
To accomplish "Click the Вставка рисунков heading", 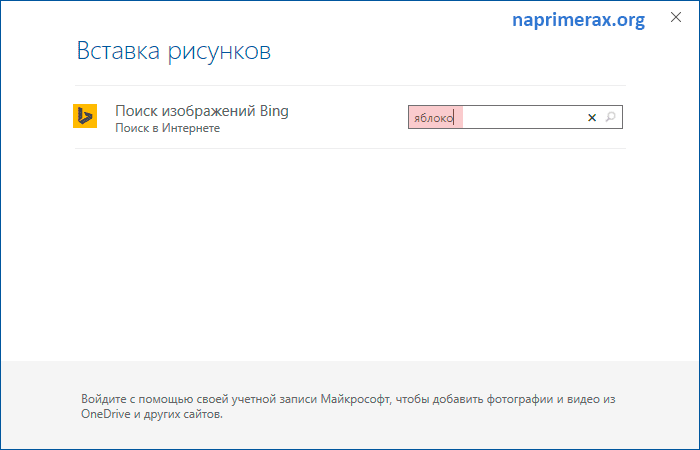I will click(174, 51).
